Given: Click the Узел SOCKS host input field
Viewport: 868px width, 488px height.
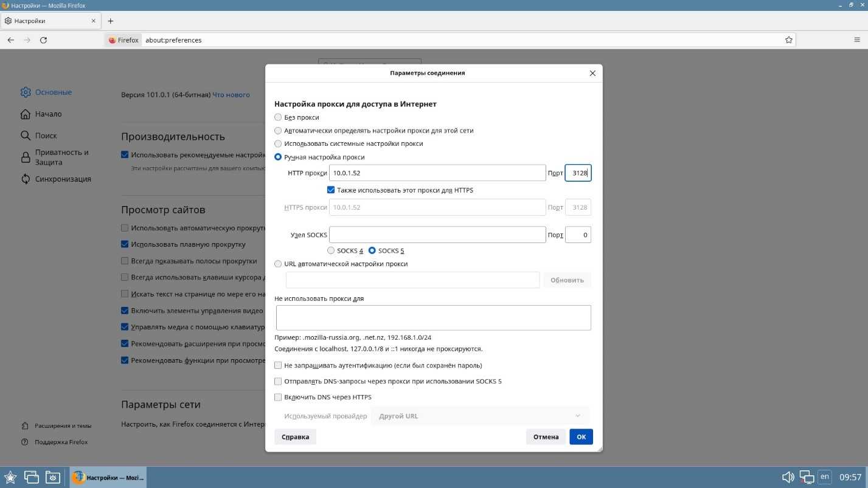Looking at the screenshot, I should [437, 235].
